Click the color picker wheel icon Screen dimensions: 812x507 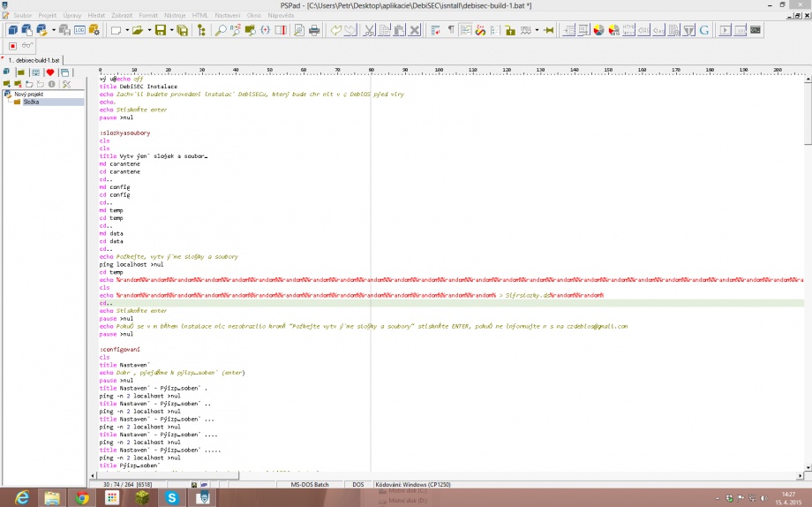pos(598,30)
